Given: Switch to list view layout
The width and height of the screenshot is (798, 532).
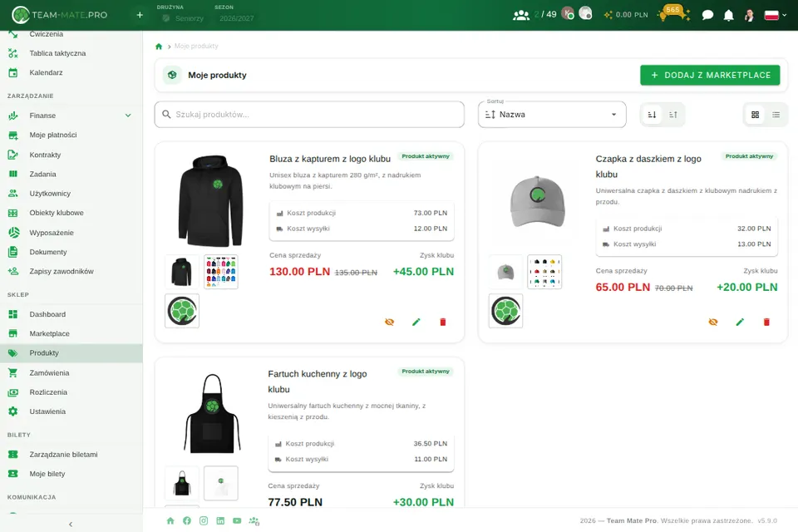Looking at the screenshot, I should pos(776,115).
